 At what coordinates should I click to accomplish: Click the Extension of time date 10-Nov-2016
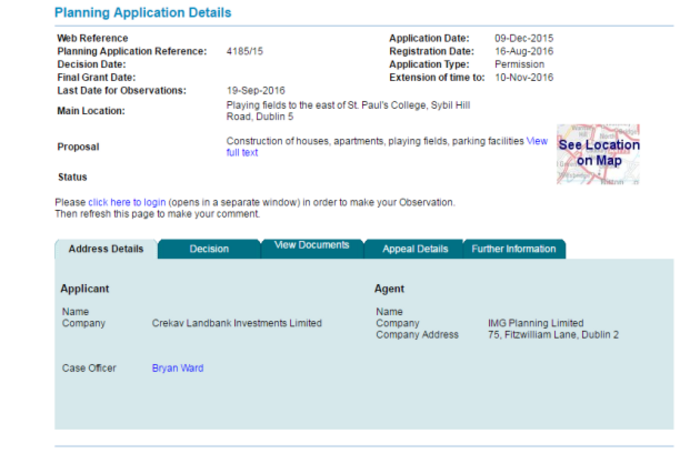524,78
